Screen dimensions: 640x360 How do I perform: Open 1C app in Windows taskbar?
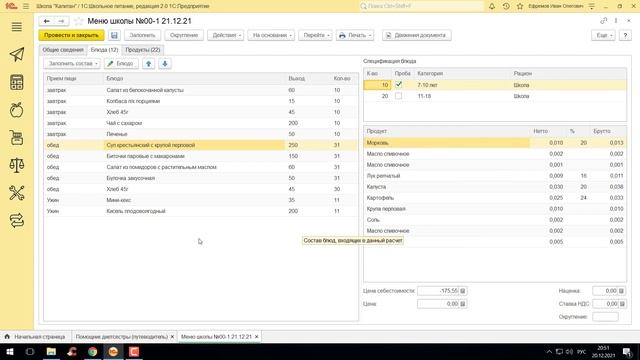[x=113, y=351]
